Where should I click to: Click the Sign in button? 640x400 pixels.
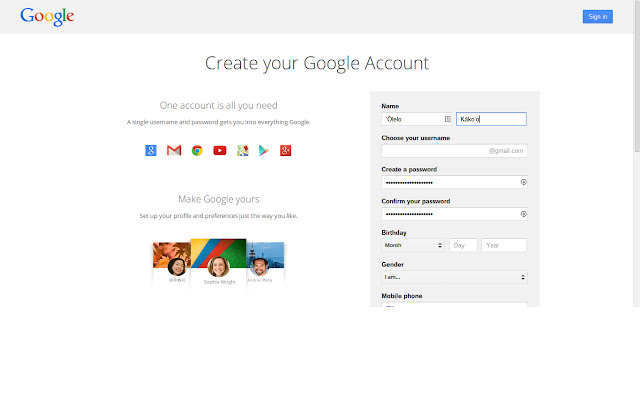click(598, 16)
